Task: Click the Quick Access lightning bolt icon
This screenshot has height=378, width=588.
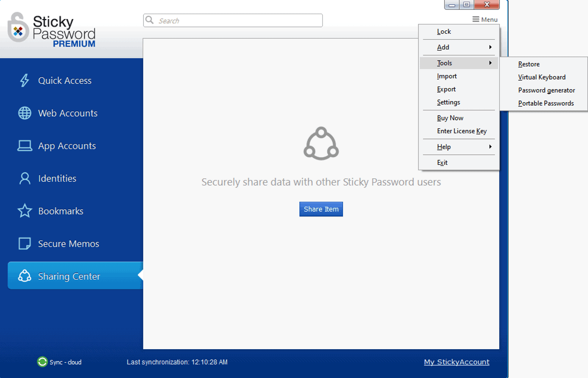Action: (x=24, y=80)
